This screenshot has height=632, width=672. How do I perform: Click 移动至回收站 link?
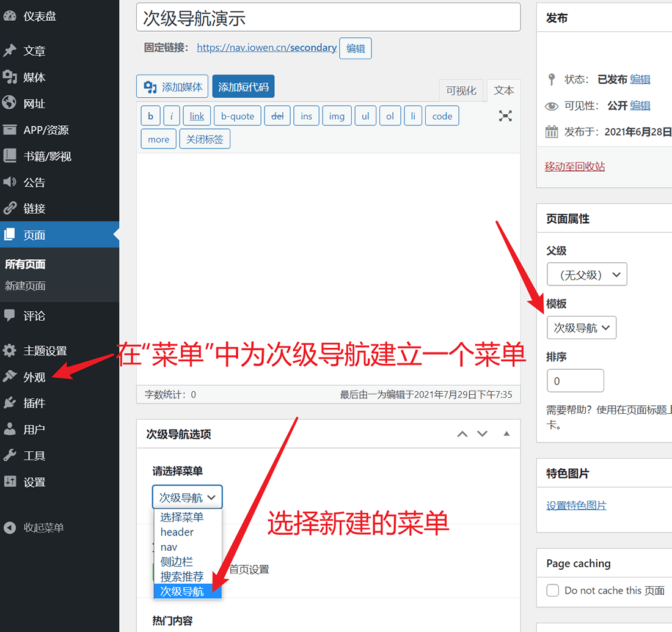[575, 166]
